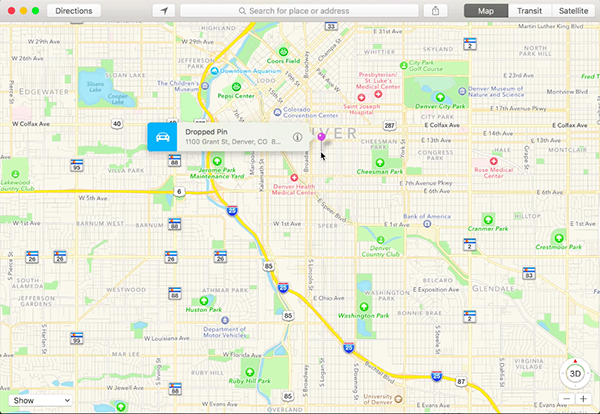Zoom out with the minus button

pos(567,399)
